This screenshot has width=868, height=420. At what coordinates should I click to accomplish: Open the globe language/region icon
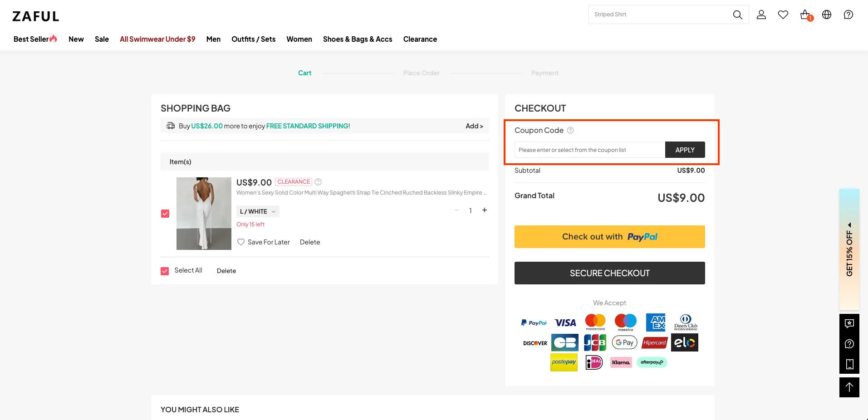point(827,15)
